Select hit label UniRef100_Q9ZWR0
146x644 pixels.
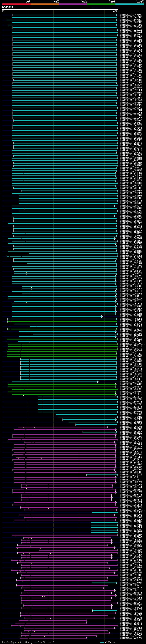coord(131,216)
